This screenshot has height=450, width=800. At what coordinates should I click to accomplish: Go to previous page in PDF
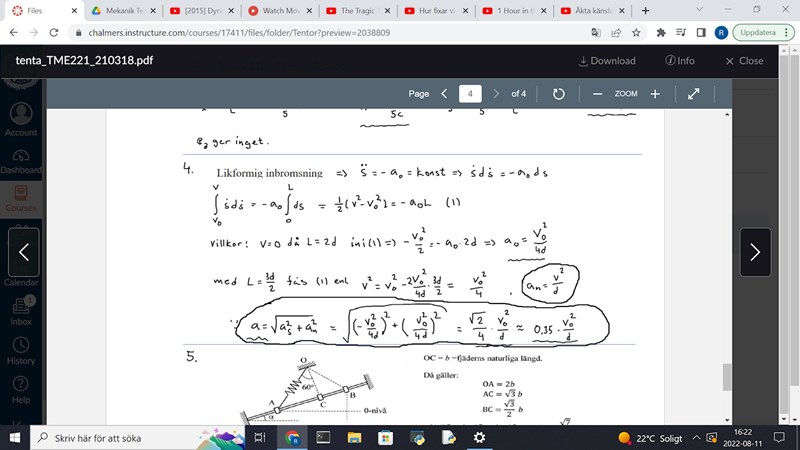point(444,93)
